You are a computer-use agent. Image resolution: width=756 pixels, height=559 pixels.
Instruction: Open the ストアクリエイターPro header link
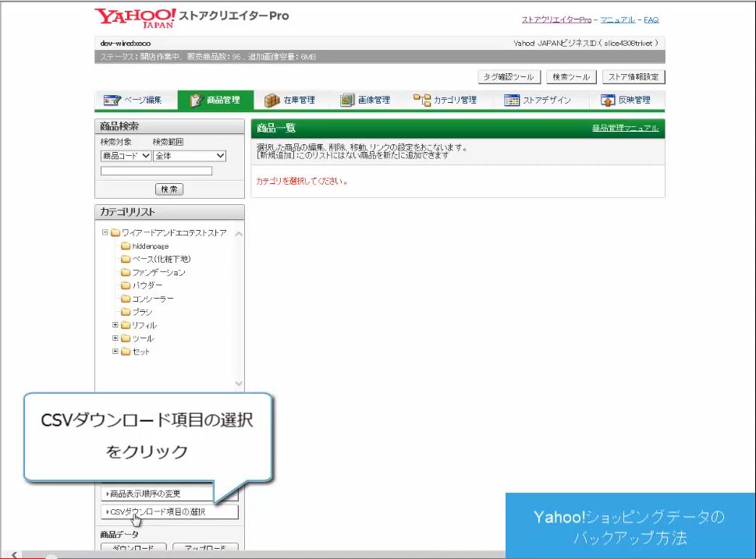point(556,19)
